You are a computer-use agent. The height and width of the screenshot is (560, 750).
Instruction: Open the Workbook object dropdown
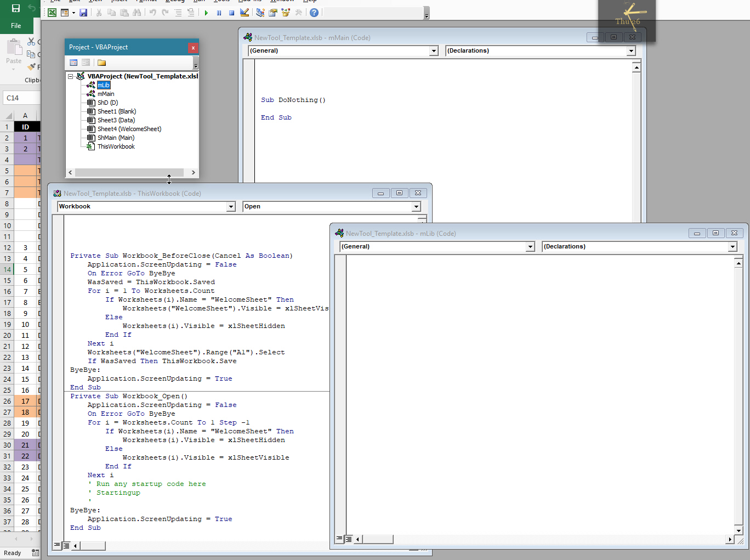[231, 207]
